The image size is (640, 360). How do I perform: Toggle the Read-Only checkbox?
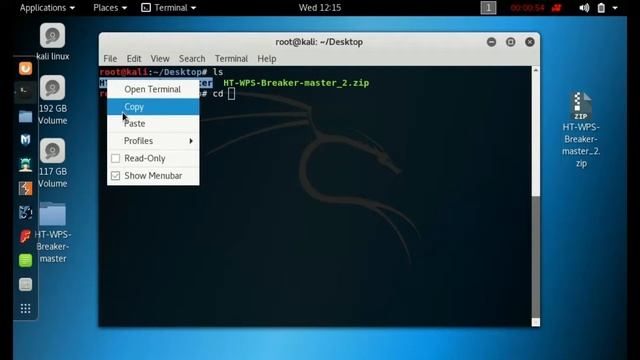pyautogui.click(x=116, y=158)
